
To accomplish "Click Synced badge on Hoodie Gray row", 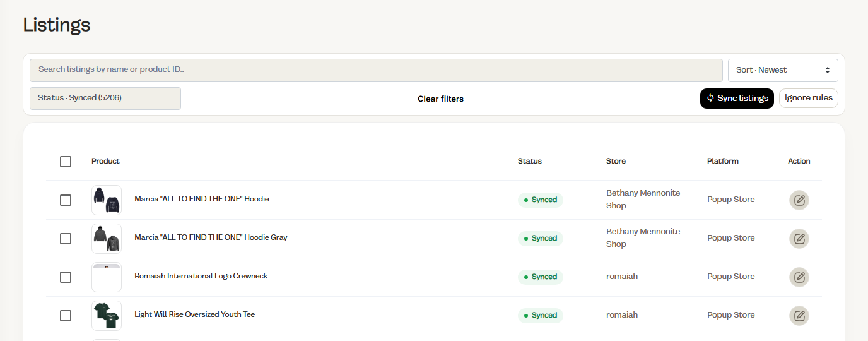I will tap(541, 239).
